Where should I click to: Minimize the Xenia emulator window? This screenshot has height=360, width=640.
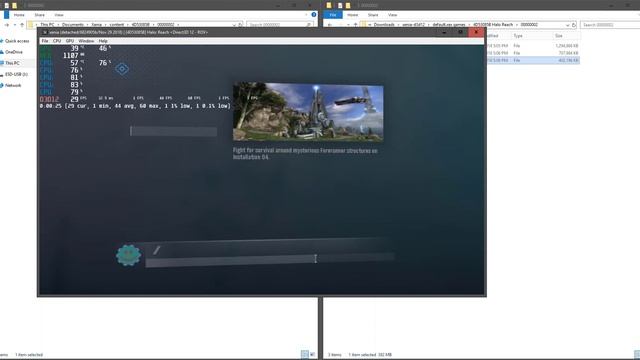(444, 32)
